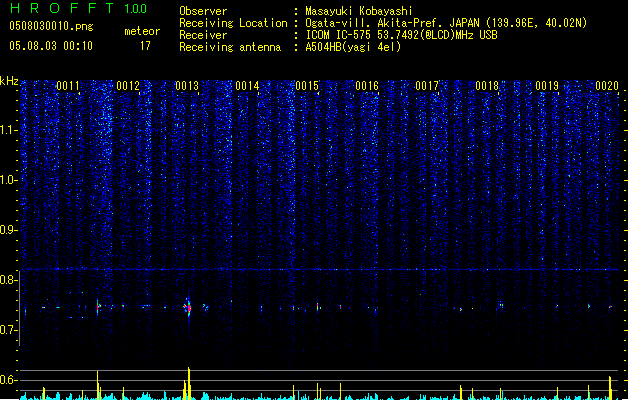The image size is (629, 400).
Task: Click the meteor count value 17
Action: [x=145, y=46]
